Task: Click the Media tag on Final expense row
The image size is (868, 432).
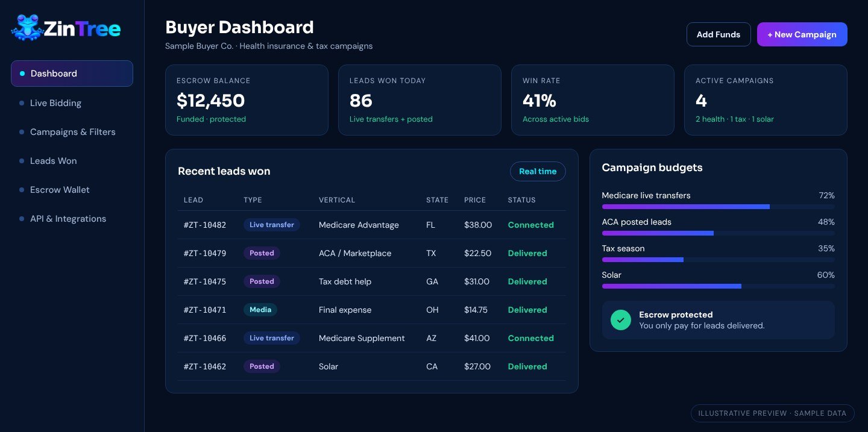Action: (260, 310)
